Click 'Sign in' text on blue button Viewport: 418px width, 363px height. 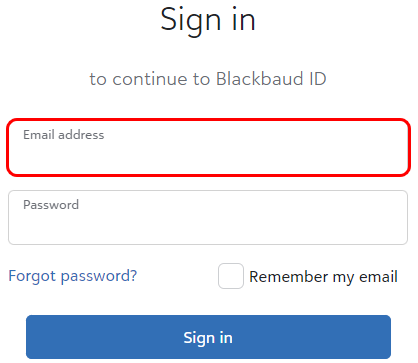coord(208,338)
